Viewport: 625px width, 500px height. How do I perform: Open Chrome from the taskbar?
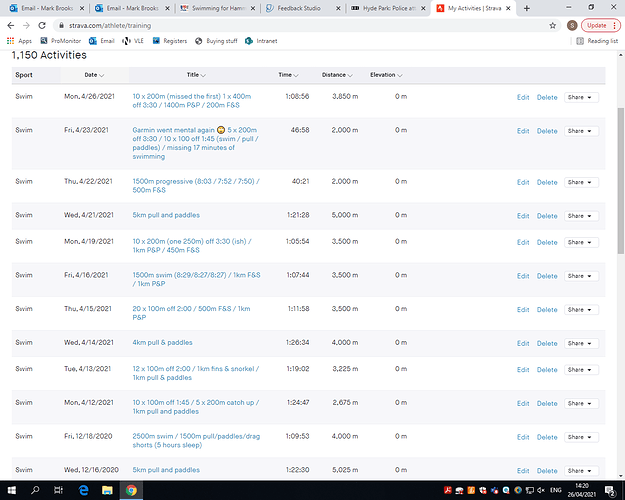(x=131, y=490)
